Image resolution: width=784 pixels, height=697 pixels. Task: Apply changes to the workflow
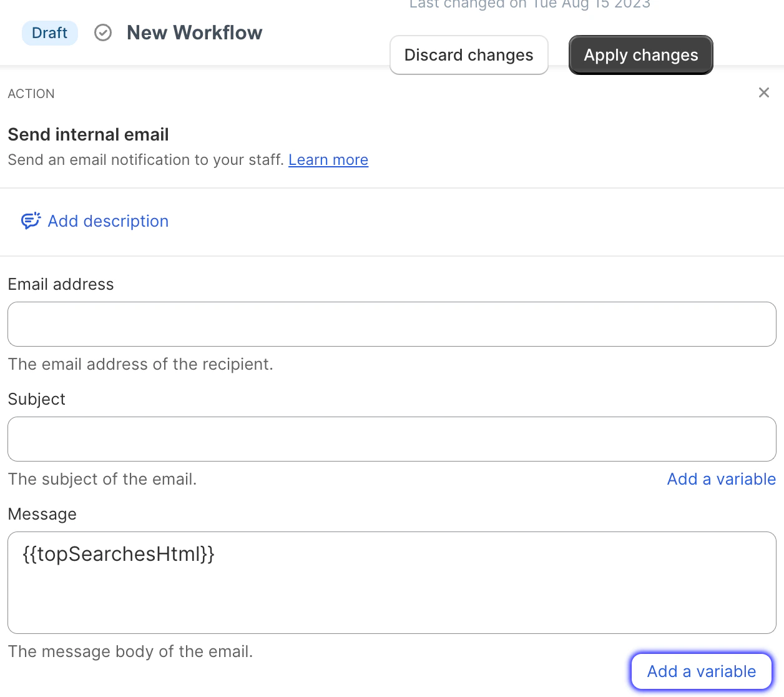tap(640, 55)
